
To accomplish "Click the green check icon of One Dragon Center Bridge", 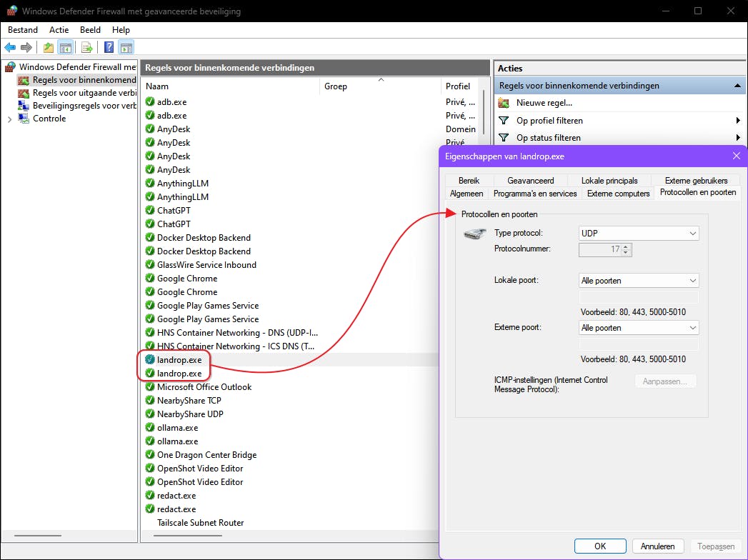I will coord(150,454).
